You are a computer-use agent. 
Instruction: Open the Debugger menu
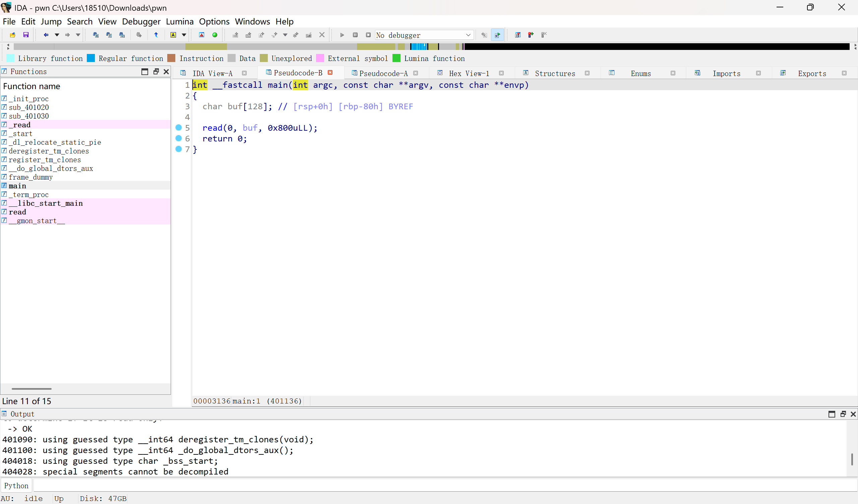click(x=141, y=21)
